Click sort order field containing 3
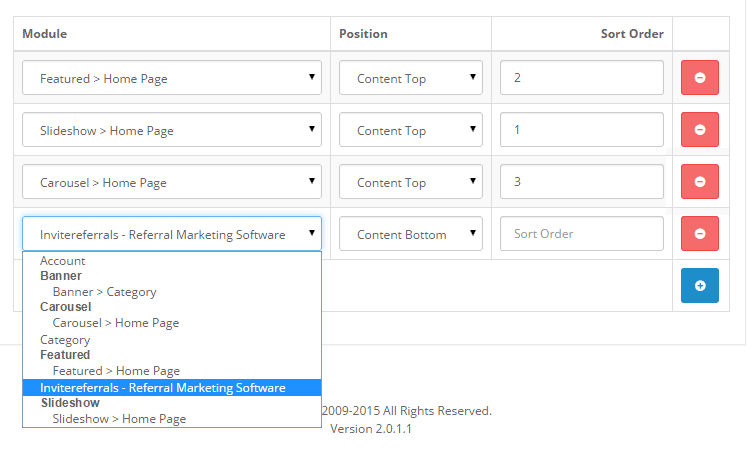 [x=582, y=182]
